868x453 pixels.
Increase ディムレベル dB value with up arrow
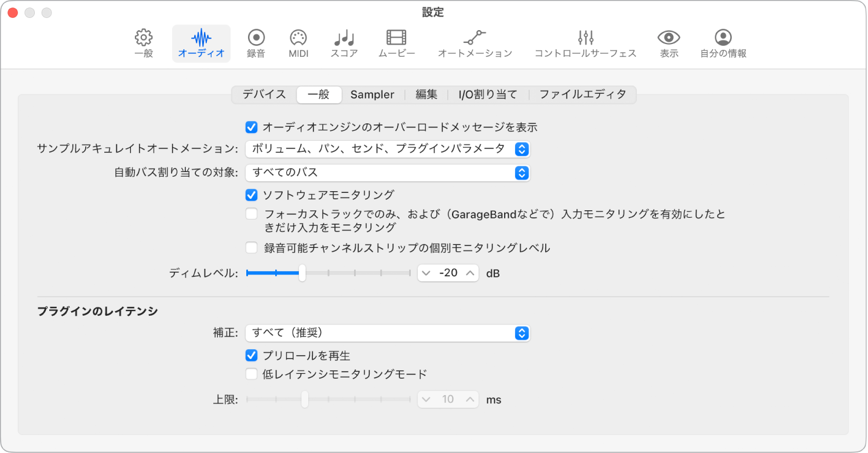pos(470,273)
